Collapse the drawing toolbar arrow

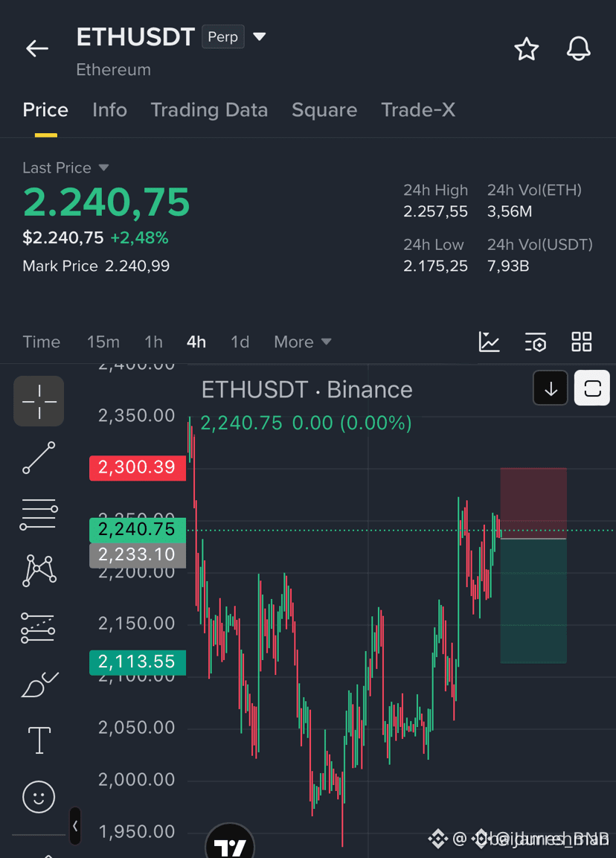(75, 826)
